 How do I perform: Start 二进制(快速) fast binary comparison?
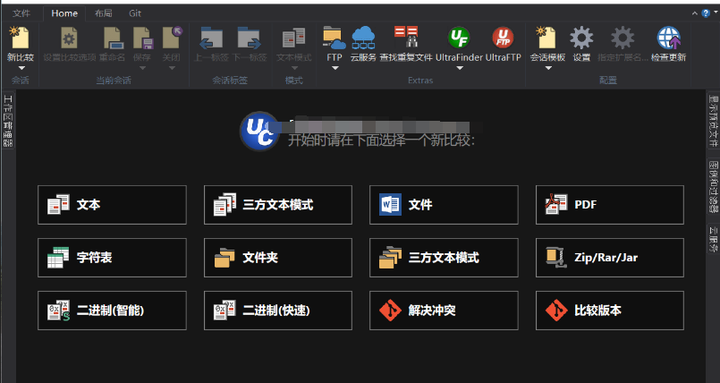(x=278, y=310)
